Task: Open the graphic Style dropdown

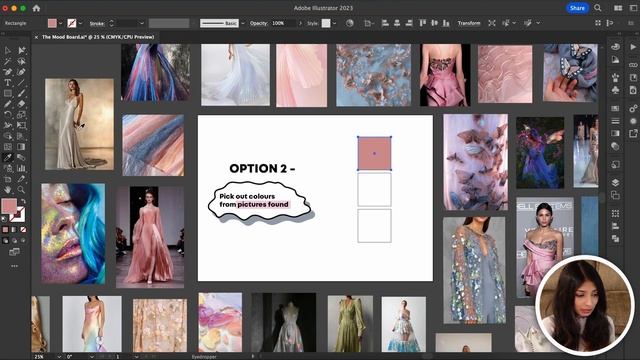Action: 334,23
